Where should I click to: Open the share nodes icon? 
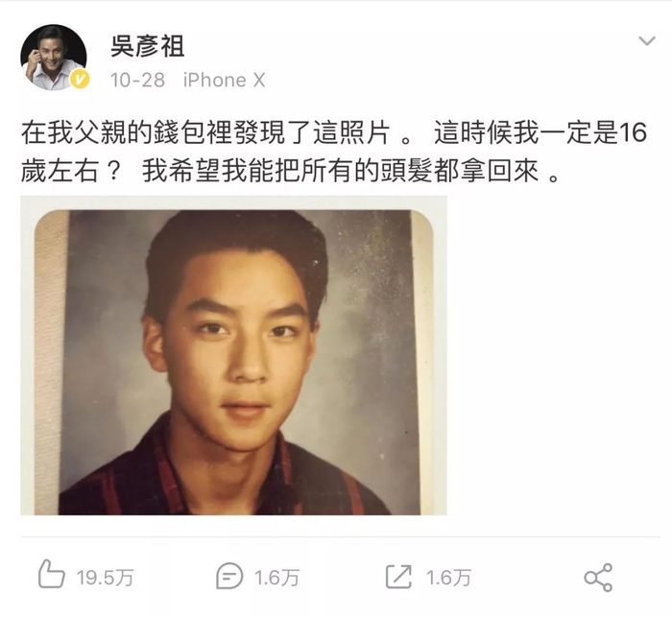(x=598, y=578)
